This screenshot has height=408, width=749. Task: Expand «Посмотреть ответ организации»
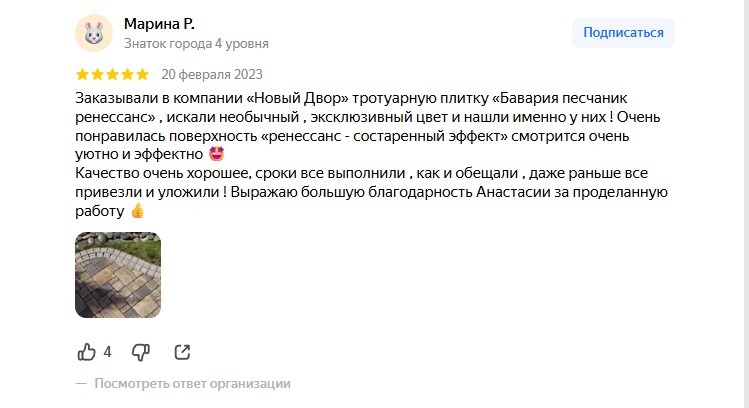tap(193, 384)
